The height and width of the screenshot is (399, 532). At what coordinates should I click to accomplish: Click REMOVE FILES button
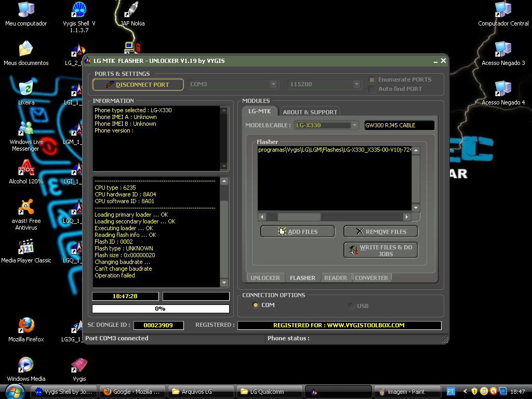coord(381,231)
